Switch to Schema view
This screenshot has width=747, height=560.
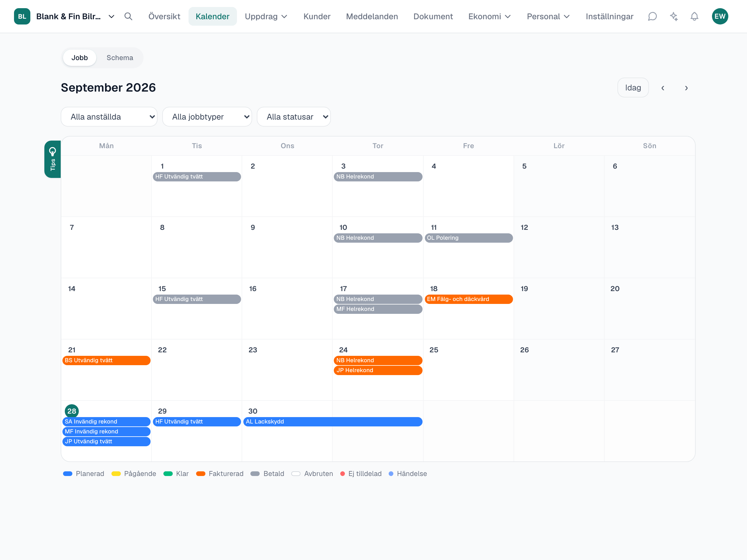pos(120,58)
